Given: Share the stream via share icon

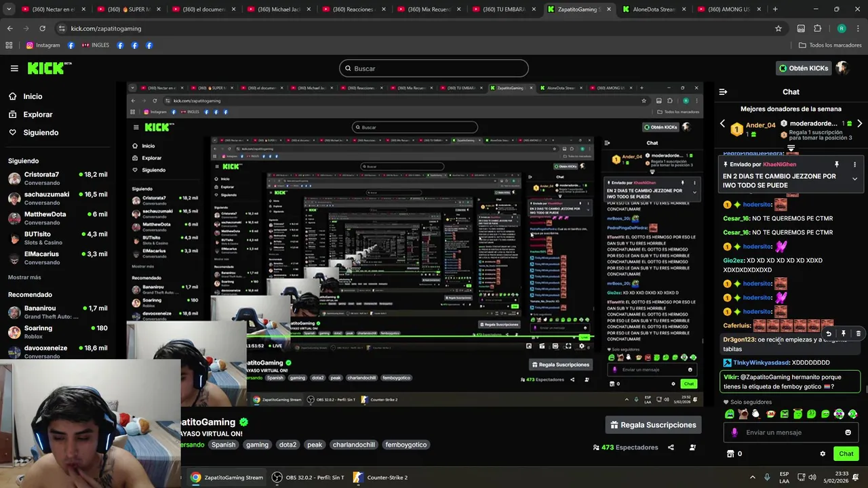Looking at the screenshot, I should pos(671,447).
